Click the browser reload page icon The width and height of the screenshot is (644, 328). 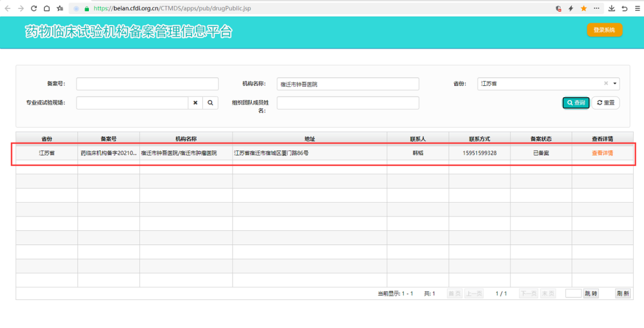pyautogui.click(x=33, y=8)
